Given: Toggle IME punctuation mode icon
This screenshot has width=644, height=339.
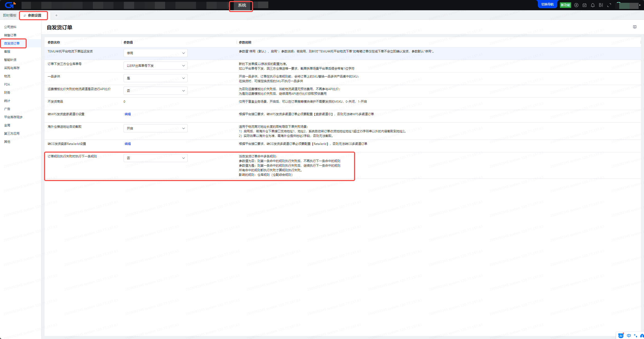Looking at the screenshot, I should [x=635, y=336].
